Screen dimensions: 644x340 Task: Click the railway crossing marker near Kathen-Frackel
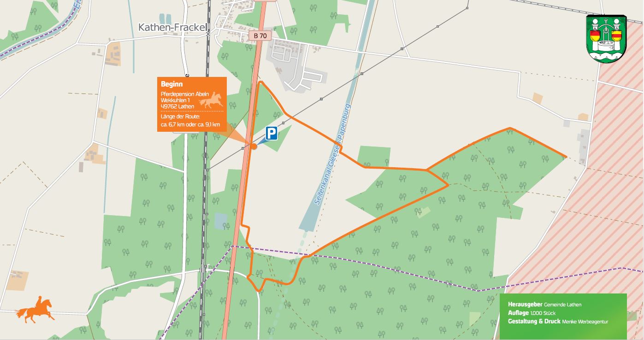[208, 34]
